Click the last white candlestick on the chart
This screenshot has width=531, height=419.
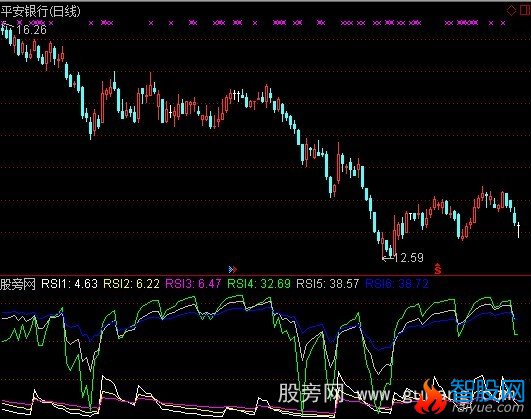pos(518,230)
